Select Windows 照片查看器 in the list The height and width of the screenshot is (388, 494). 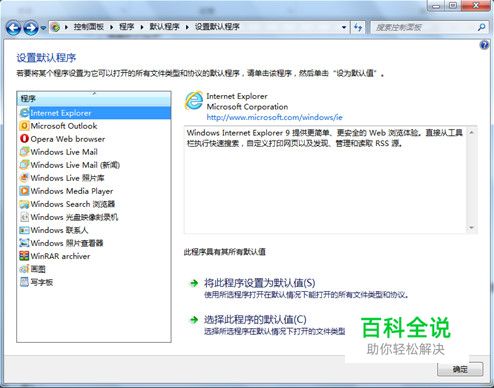pos(67,243)
